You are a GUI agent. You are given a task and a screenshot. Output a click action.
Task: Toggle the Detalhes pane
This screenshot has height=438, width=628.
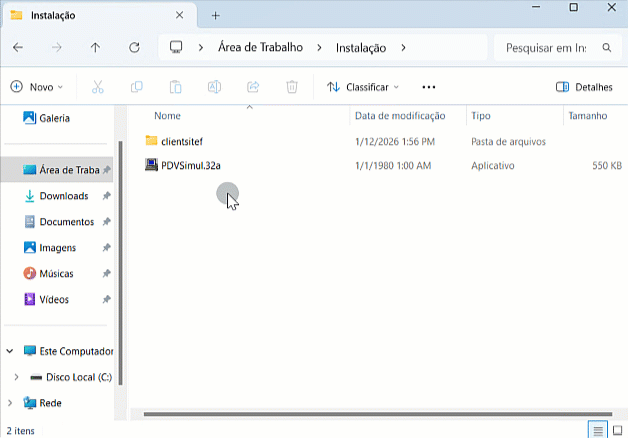(x=584, y=87)
